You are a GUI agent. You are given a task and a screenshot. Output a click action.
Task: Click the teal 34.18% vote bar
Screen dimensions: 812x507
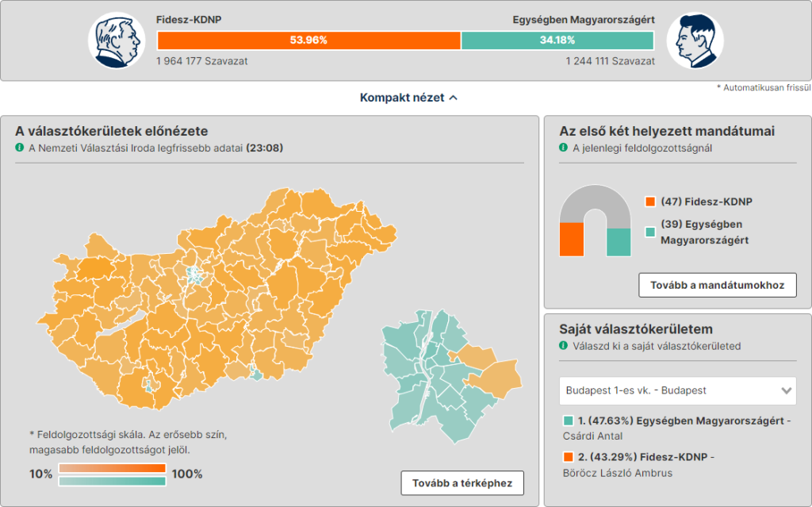[557, 40]
